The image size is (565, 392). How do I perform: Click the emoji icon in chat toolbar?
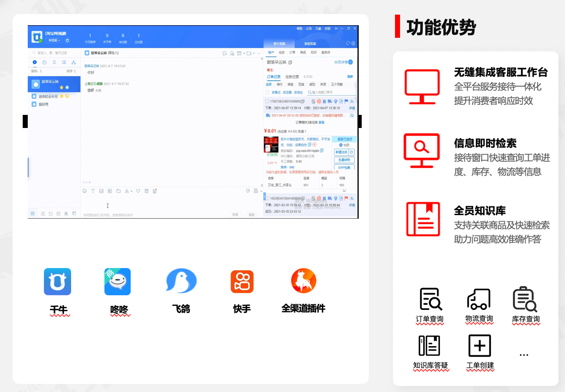(85, 191)
